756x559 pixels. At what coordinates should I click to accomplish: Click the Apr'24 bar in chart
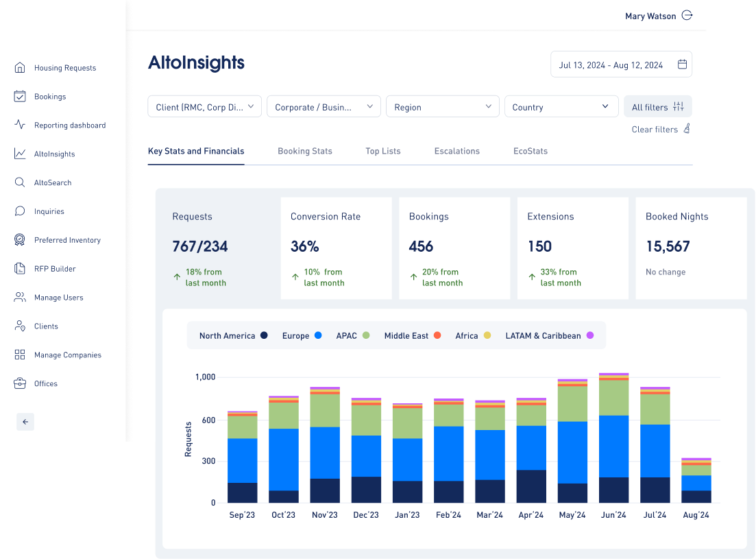point(531,450)
